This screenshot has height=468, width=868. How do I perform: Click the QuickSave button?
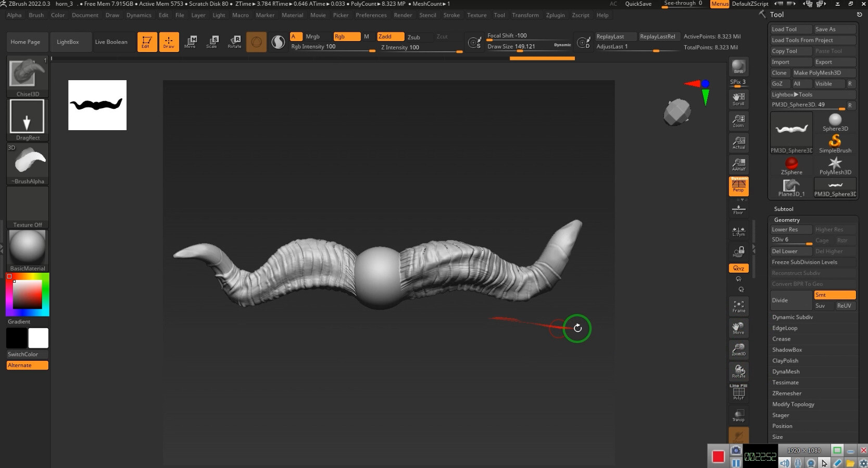click(638, 4)
